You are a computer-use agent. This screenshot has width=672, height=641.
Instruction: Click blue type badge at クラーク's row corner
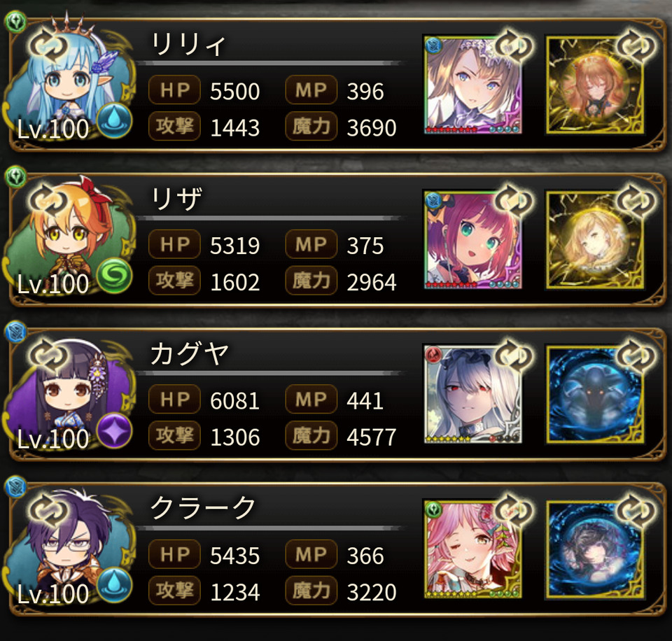(16, 486)
